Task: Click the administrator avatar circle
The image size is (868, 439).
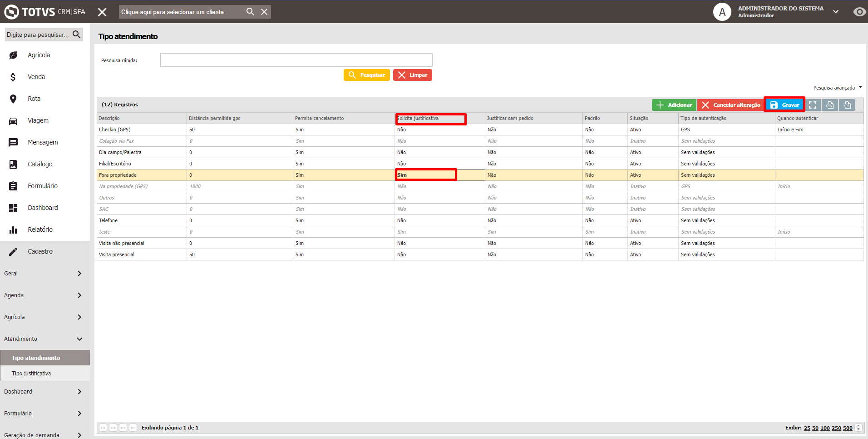Action: [x=722, y=12]
